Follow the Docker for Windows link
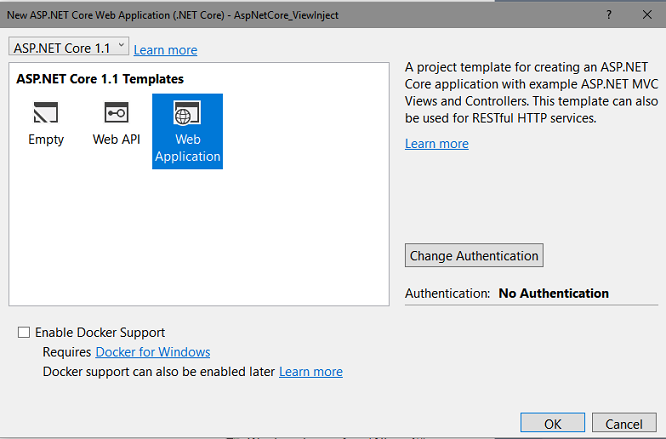Screen dimensions: 666x439 click(x=153, y=352)
